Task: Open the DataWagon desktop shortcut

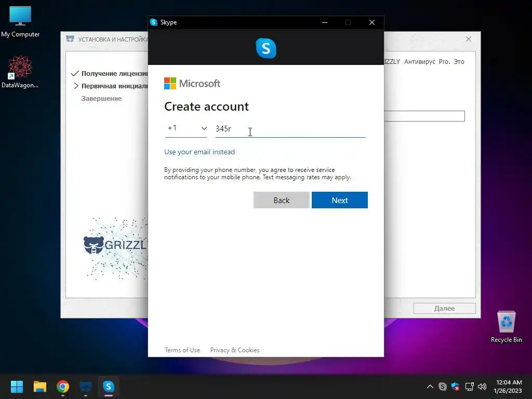Action: (x=20, y=72)
